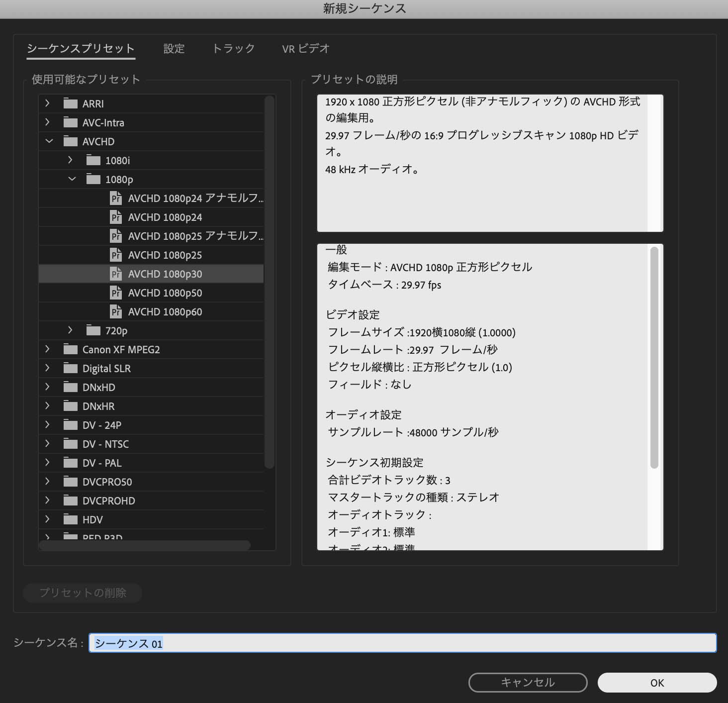This screenshot has width=728, height=703.
Task: Click the DVCPRO50 folder icon
Action: point(71,482)
